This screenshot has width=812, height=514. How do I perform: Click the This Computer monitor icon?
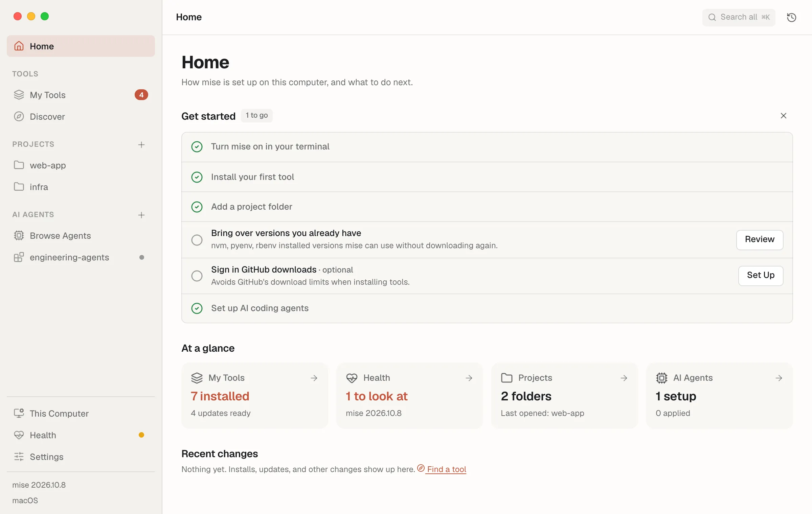(x=19, y=413)
